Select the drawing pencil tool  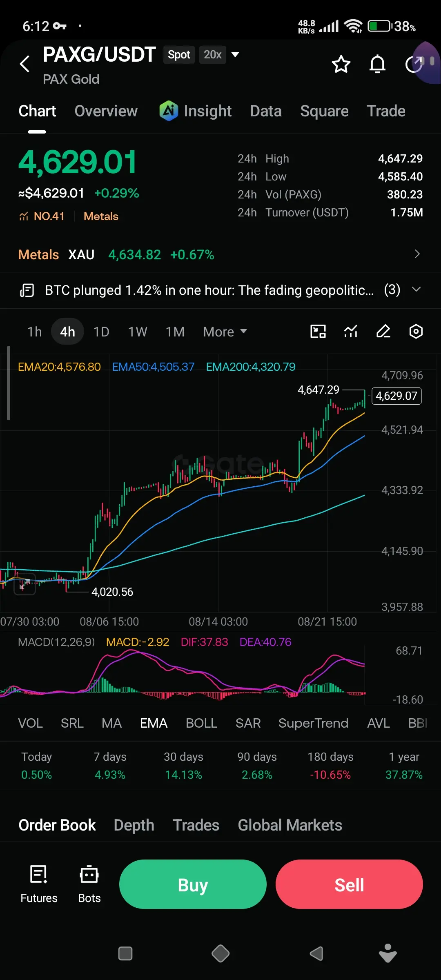[x=383, y=331]
